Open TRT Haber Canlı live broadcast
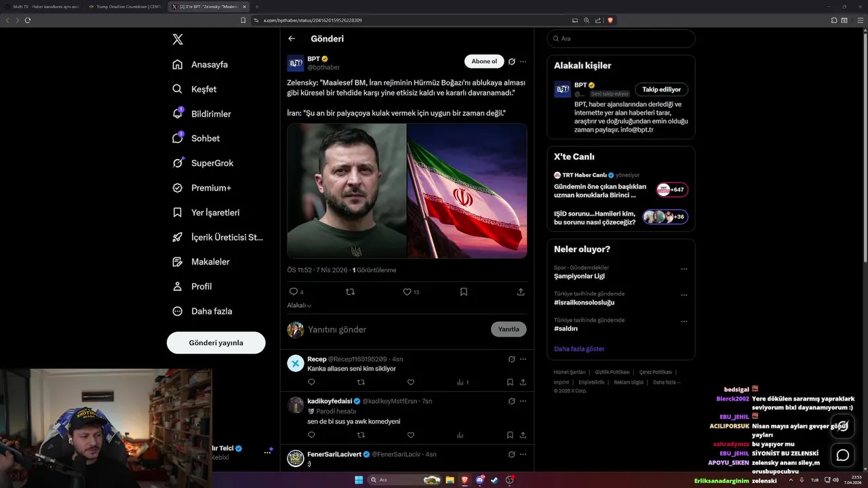Viewport: 868px width, 488px height. [x=620, y=186]
